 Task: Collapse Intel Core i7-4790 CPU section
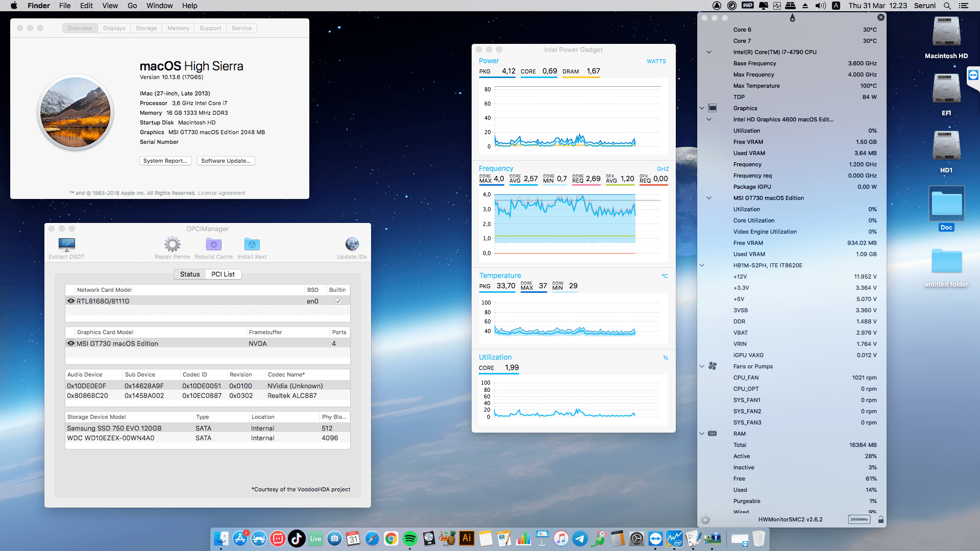pyautogui.click(x=709, y=52)
